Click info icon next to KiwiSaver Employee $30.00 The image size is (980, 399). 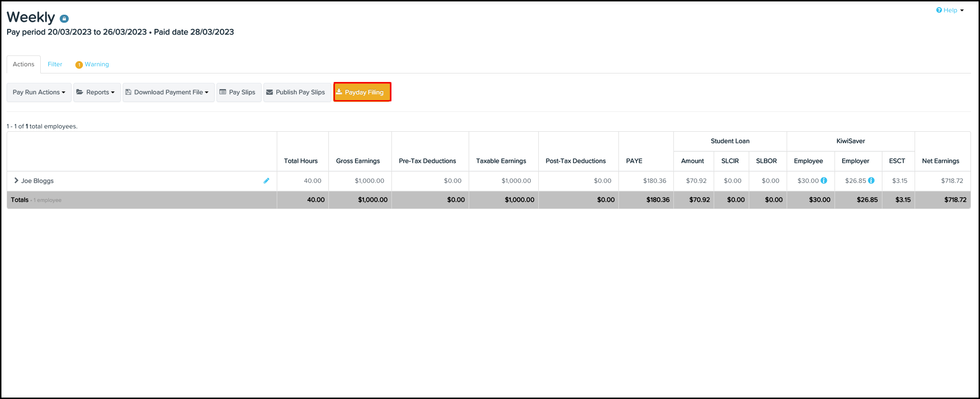click(824, 181)
